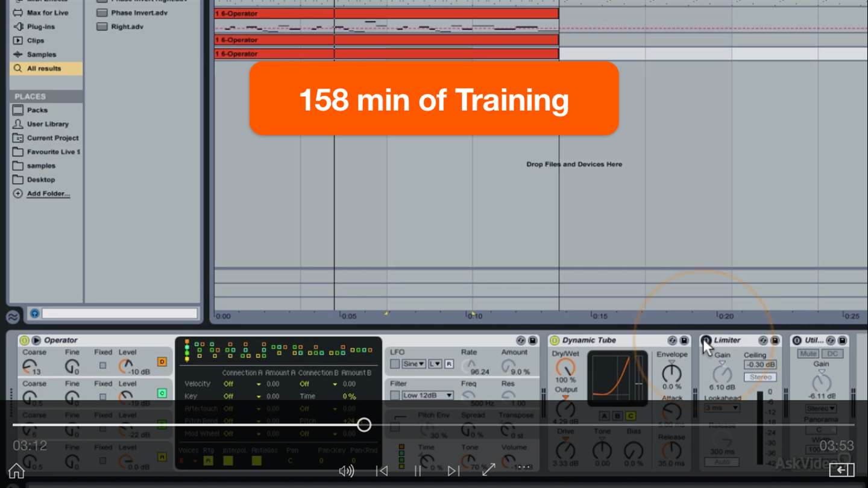This screenshot has height=488, width=868.
Task: Click the browser search field
Action: click(119, 313)
